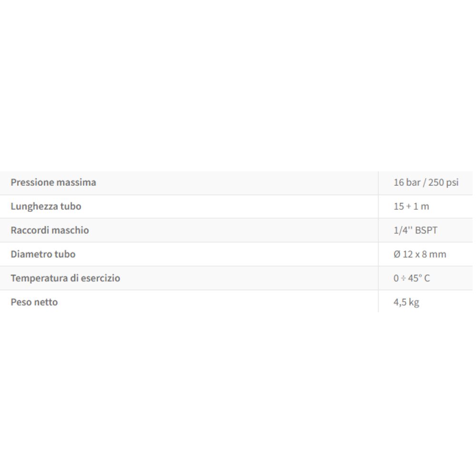Click the "Peso netto" row label

tap(34, 302)
